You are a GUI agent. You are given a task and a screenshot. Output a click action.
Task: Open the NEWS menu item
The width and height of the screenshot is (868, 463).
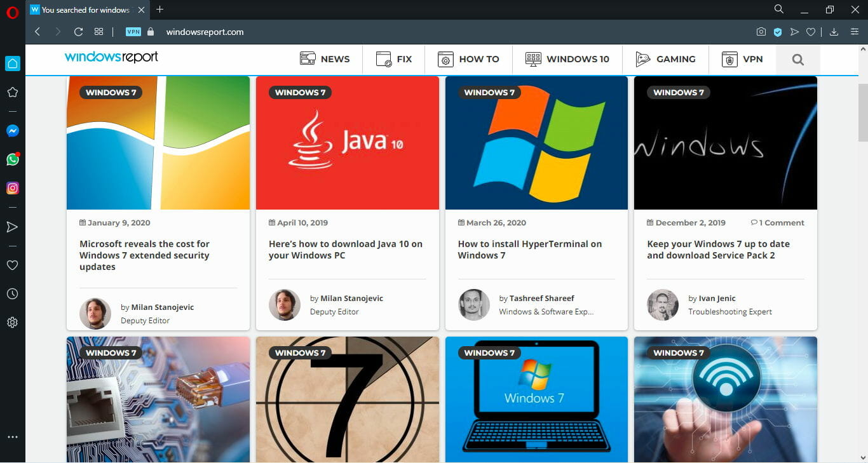coord(325,59)
